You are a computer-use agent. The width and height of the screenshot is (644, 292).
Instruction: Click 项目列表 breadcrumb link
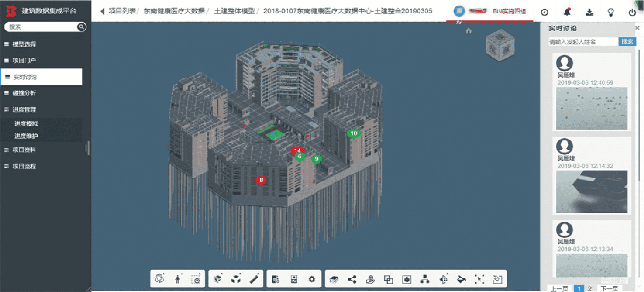(122, 11)
